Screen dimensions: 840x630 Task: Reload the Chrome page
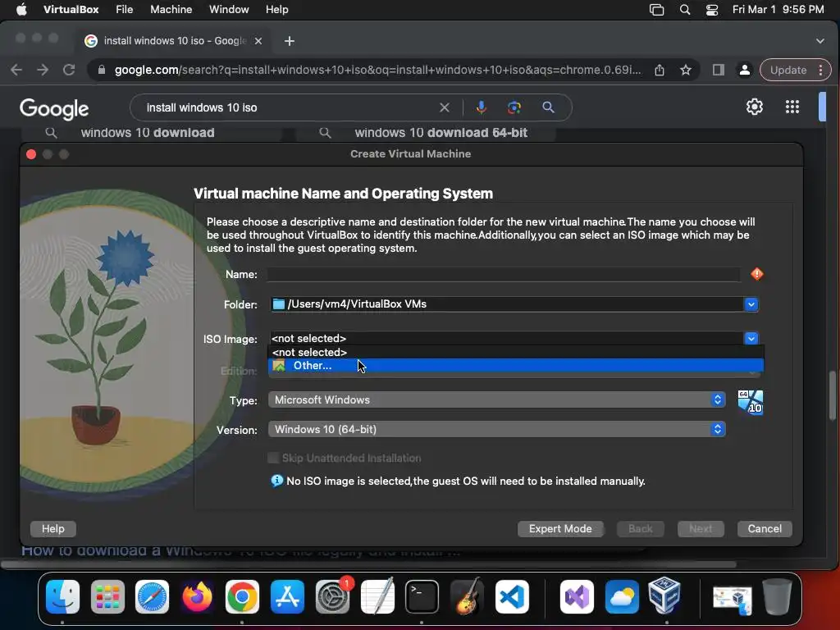69,70
